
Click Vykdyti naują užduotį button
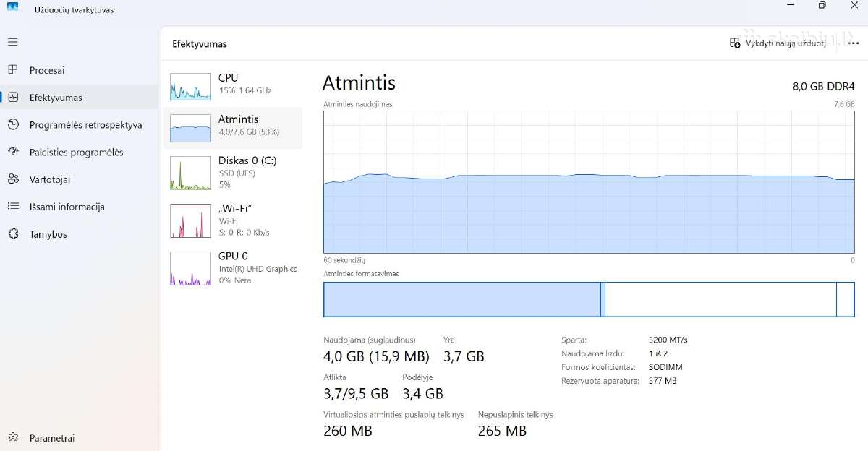coord(778,43)
